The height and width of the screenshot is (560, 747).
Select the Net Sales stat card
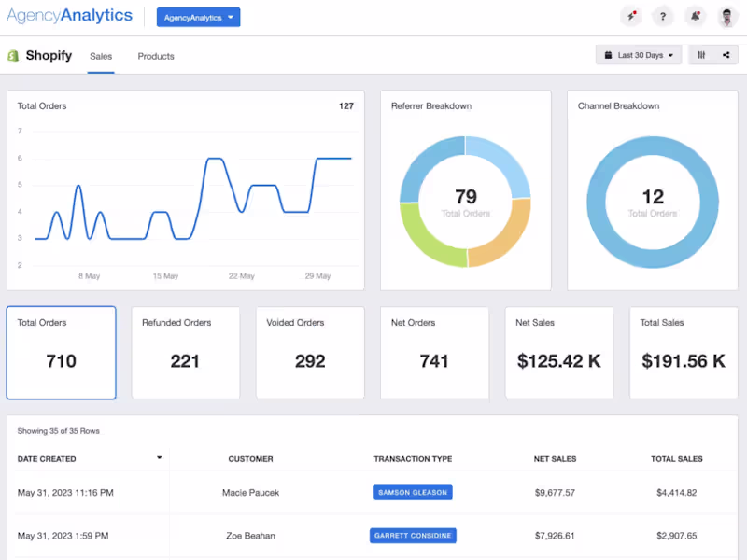click(x=558, y=353)
